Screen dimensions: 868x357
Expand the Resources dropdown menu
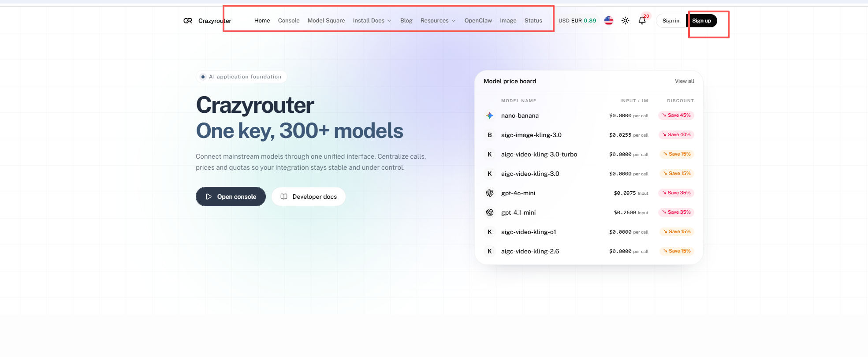click(438, 21)
